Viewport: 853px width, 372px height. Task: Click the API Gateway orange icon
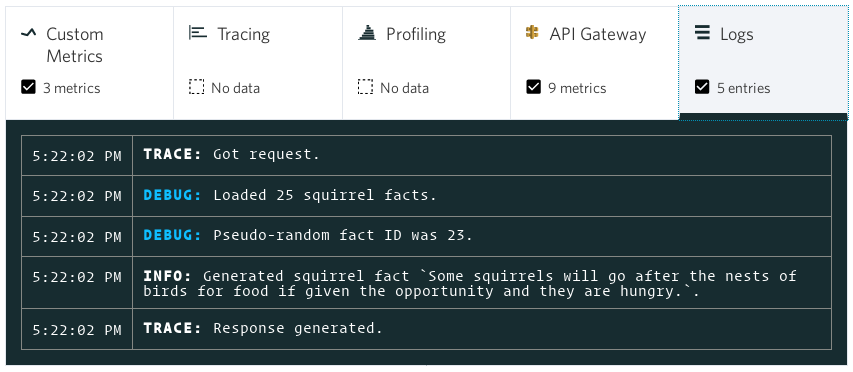point(532,33)
